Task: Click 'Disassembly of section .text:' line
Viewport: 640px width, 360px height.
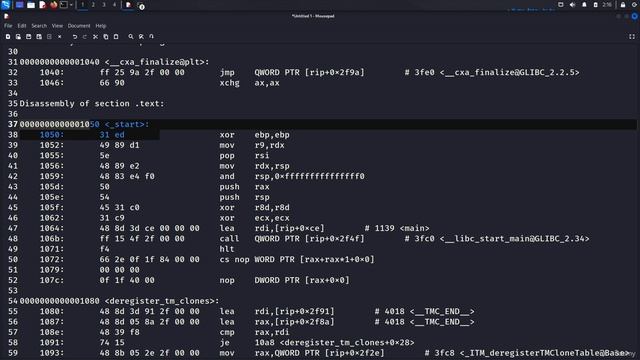Action: pos(91,104)
